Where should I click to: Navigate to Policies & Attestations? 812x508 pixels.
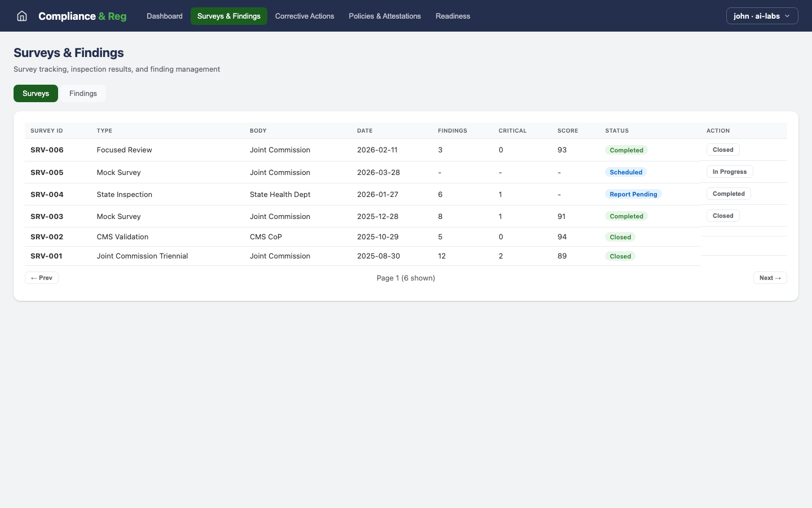tap(385, 16)
